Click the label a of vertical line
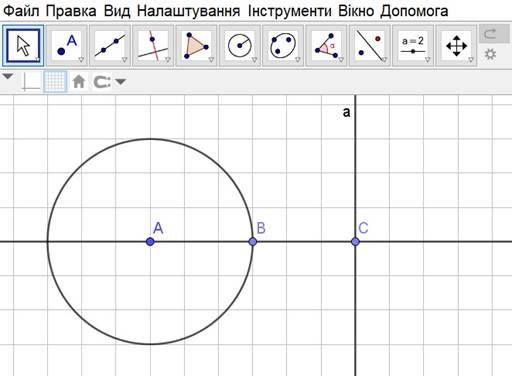 347,113
